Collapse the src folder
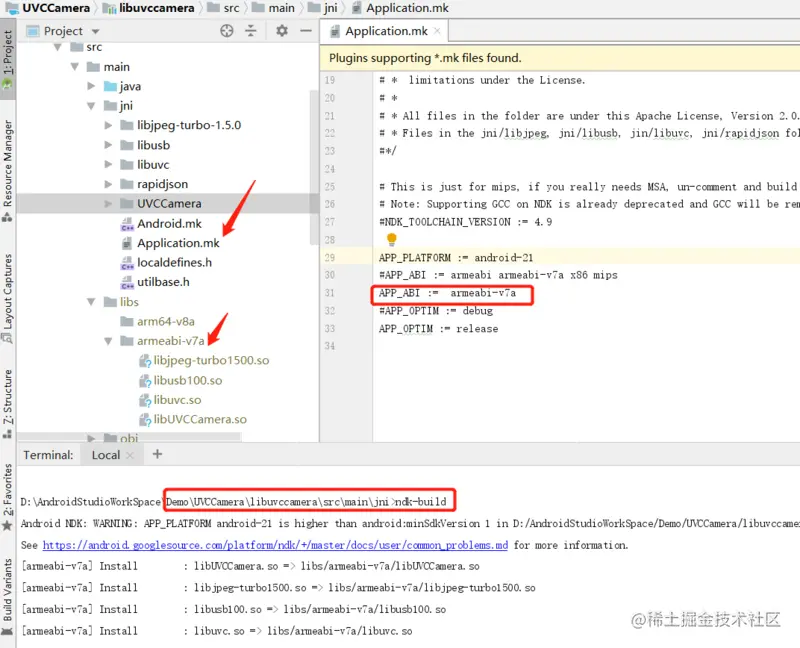The image size is (800, 648). pos(58,47)
